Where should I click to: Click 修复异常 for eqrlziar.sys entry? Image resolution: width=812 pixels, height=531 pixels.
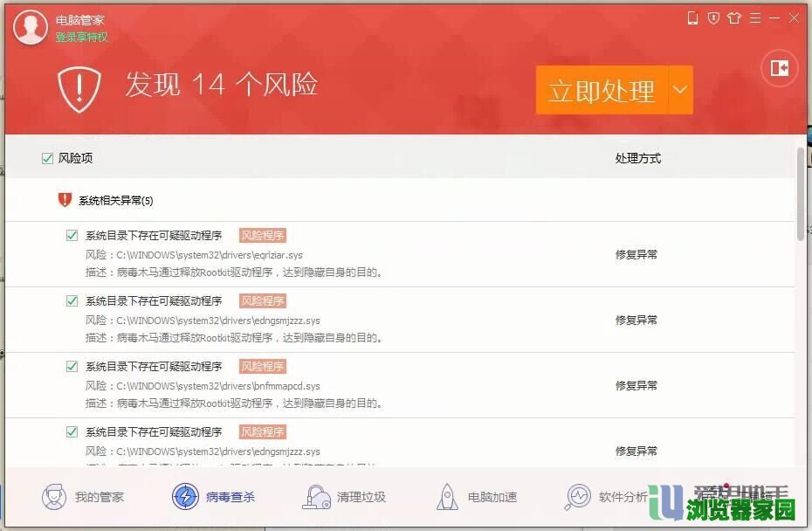tap(636, 255)
